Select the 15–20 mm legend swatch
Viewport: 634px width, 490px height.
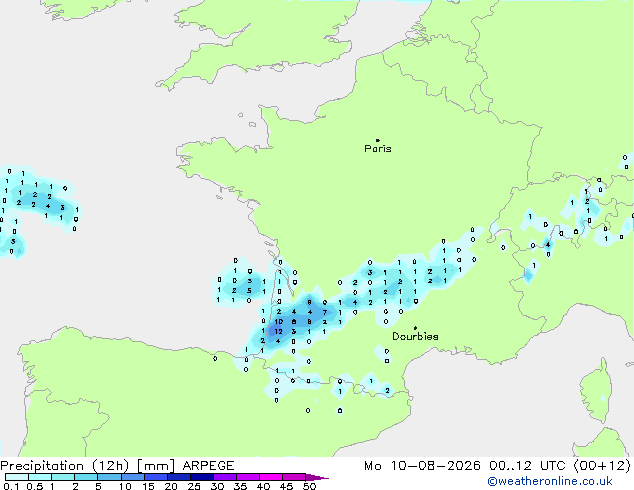click(155, 477)
